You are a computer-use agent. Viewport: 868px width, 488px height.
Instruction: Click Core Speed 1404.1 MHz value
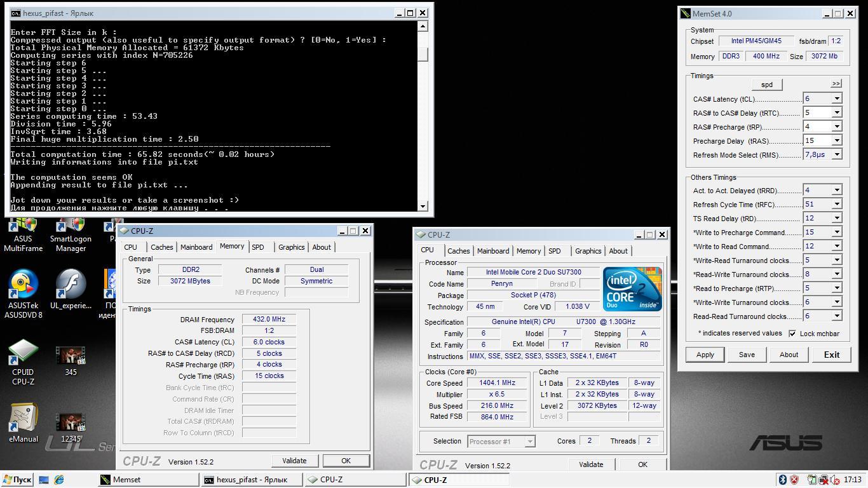498,383
